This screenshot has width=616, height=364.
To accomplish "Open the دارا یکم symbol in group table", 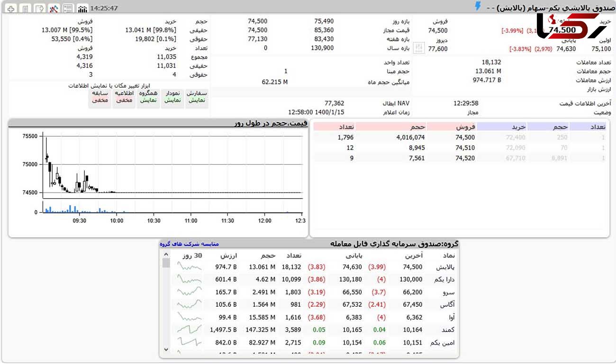I will click(444, 280).
